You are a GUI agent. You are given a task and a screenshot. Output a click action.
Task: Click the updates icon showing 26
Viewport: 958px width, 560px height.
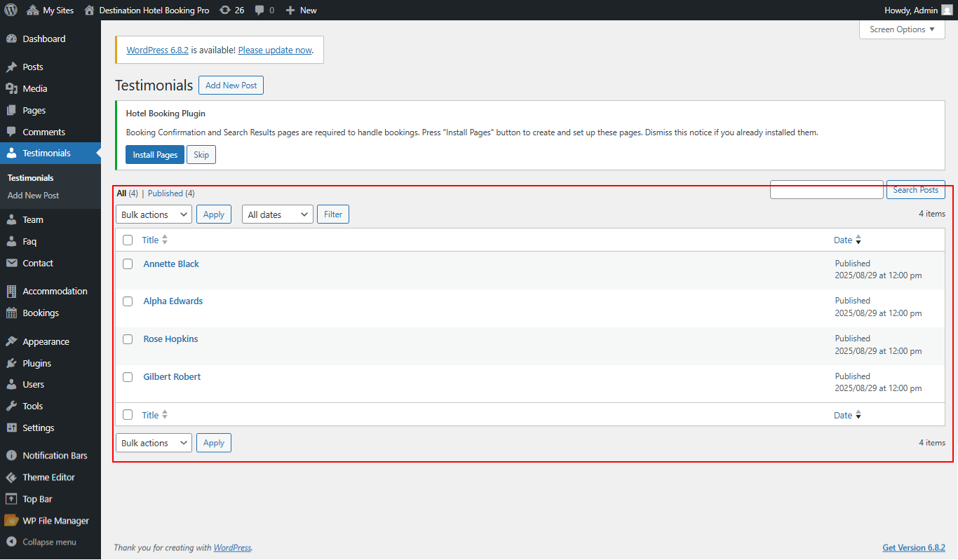(231, 10)
